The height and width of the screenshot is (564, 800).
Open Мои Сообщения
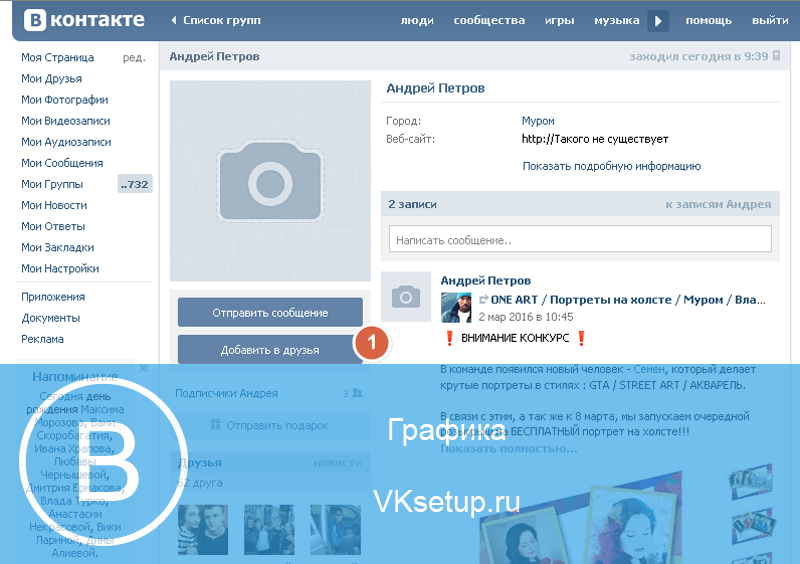(x=62, y=163)
